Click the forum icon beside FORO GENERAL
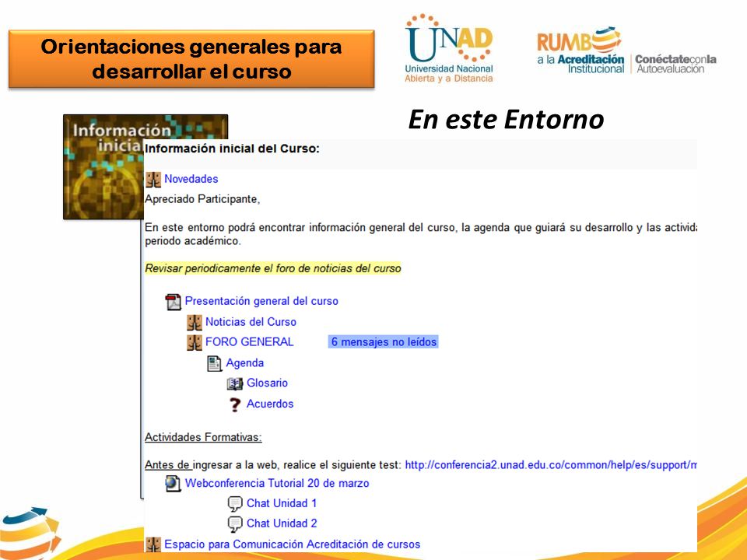The width and height of the screenshot is (747, 560). [x=194, y=342]
